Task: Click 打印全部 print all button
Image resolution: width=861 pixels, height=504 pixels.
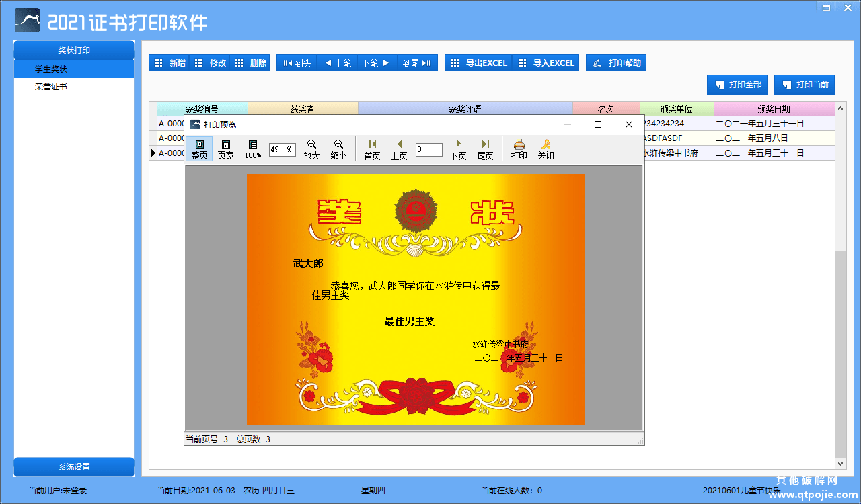Action: tap(737, 85)
